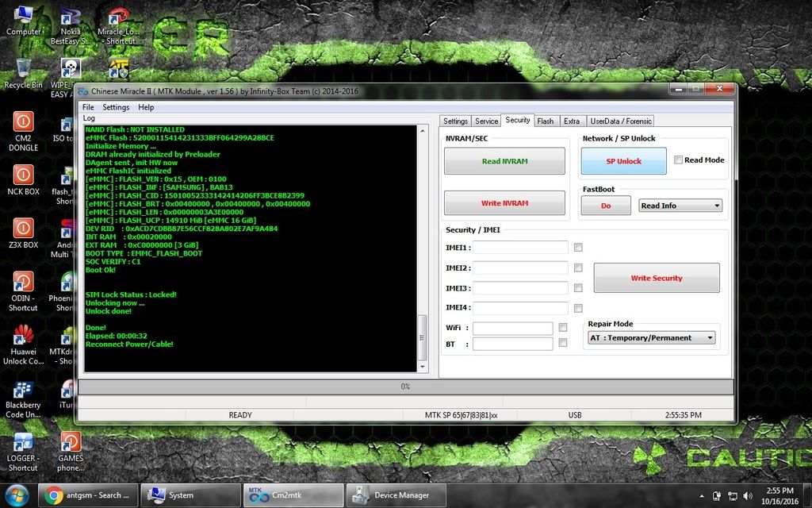Click the Windows Start button
This screenshot has height=508, width=812.
click(x=16, y=495)
